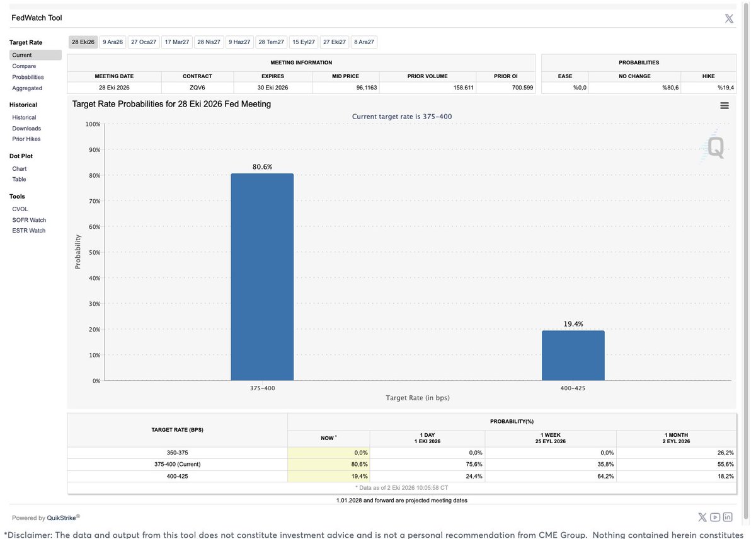Screen dimensions: 756x539
Task: Switch to the 27 Oca27 meeting tab
Action: 144,42
